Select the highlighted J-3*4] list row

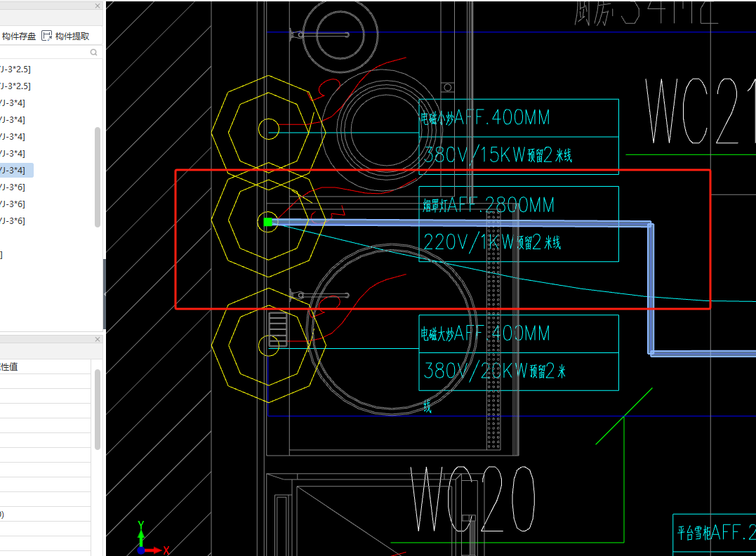pyautogui.click(x=16, y=170)
